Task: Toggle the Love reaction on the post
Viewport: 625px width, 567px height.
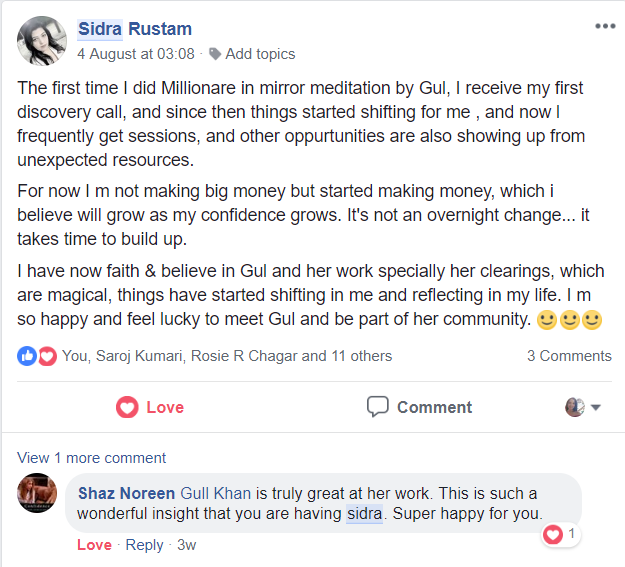Action: [x=150, y=407]
